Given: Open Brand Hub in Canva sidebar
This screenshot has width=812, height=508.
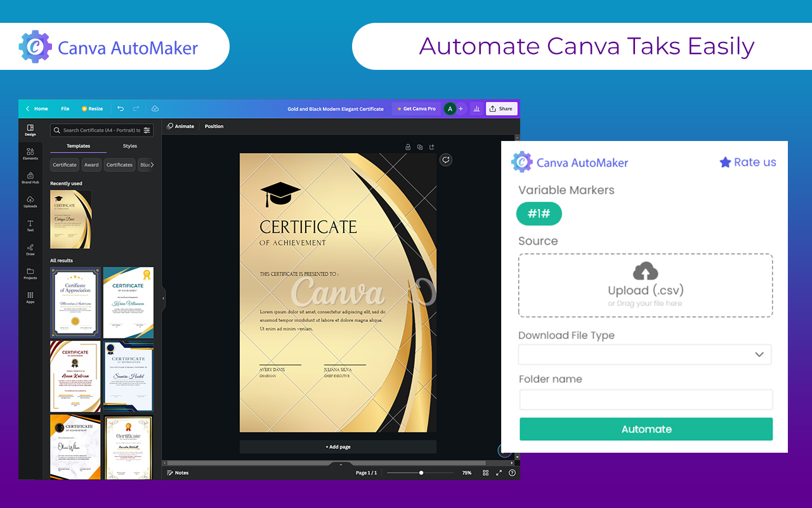Looking at the screenshot, I should (30, 178).
